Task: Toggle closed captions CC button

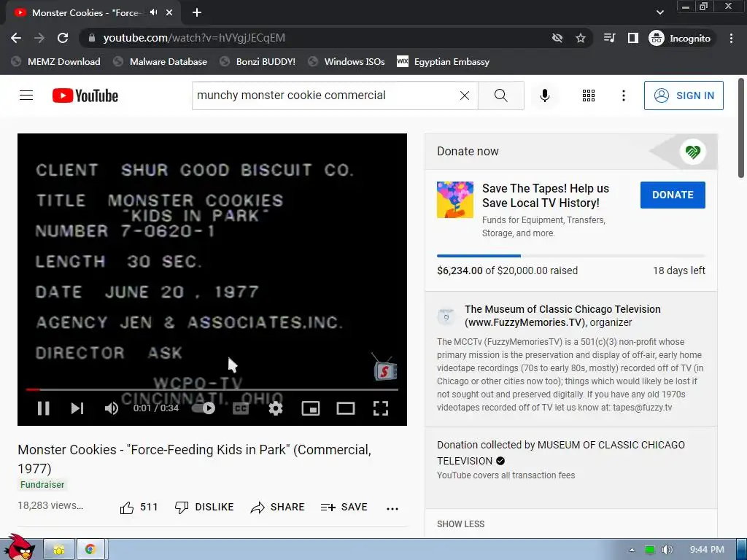Action: tap(241, 408)
